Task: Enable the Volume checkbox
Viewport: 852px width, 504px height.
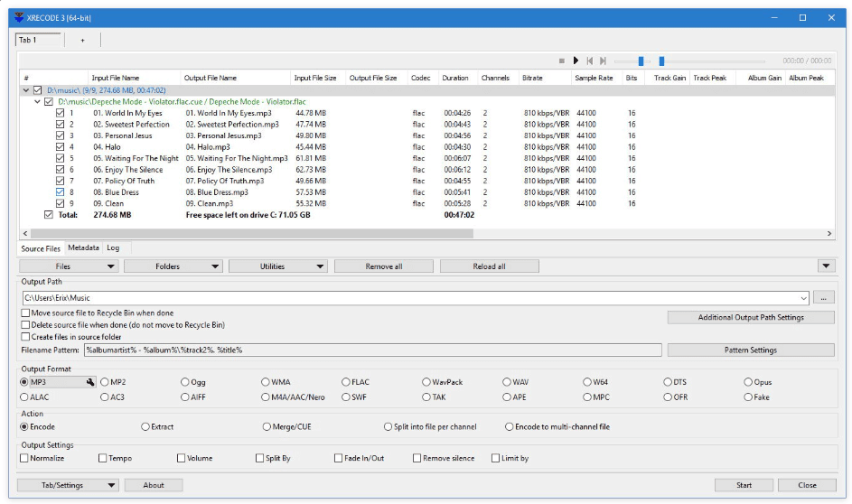Action: point(182,458)
